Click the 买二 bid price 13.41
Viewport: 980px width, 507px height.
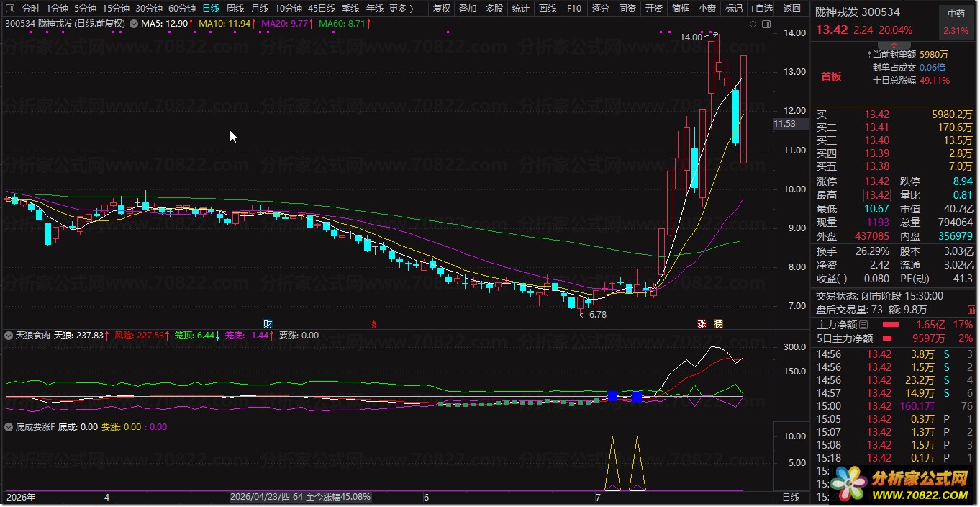pos(876,127)
